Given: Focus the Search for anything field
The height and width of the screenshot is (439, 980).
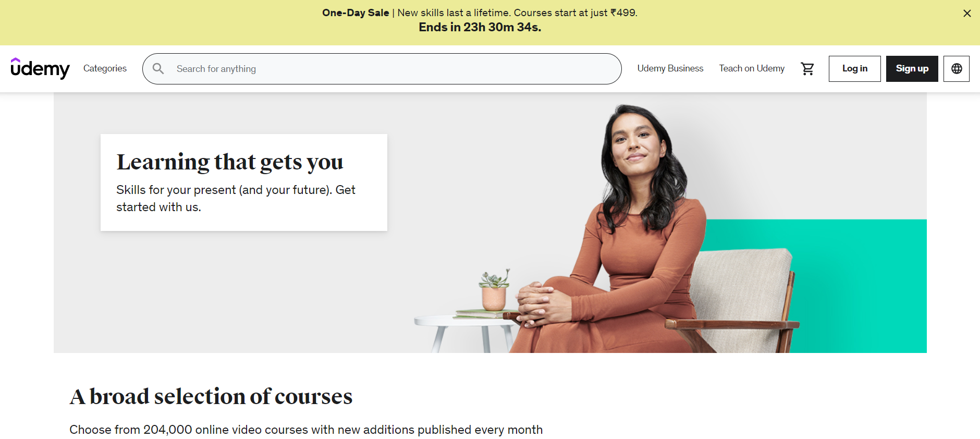Looking at the screenshot, I should coord(382,69).
